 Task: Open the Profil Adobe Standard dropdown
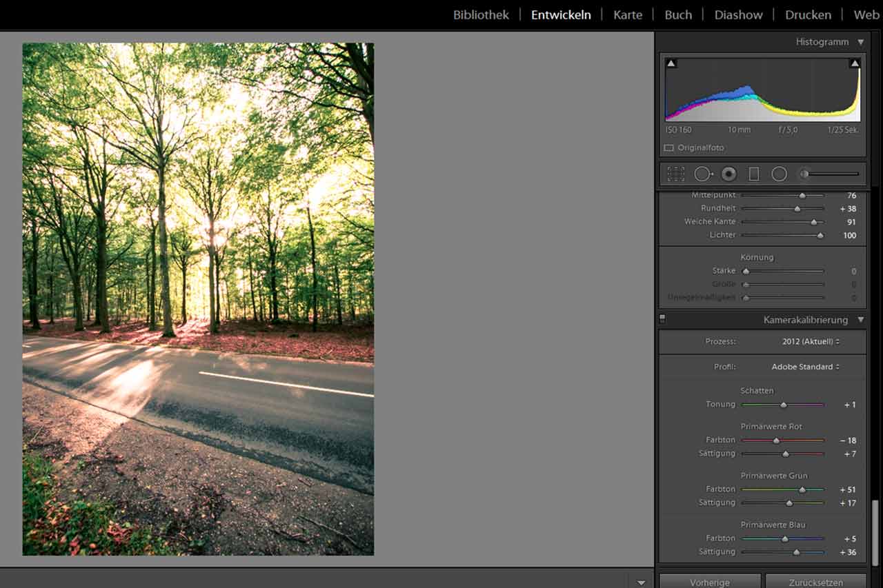805,367
